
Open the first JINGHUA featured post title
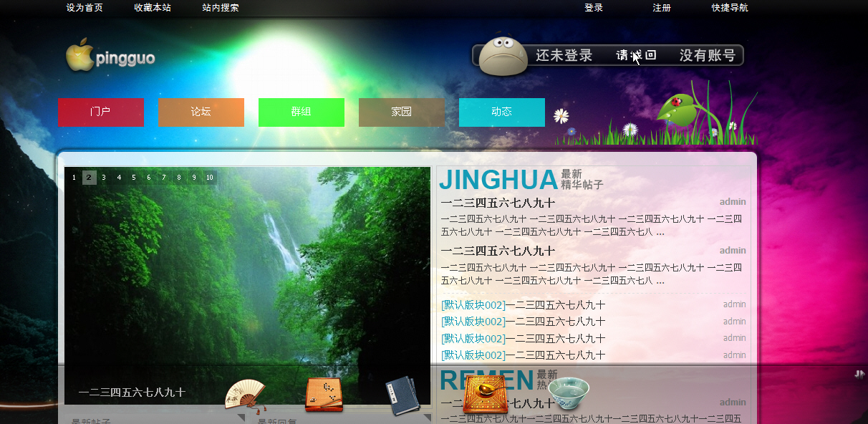click(498, 203)
